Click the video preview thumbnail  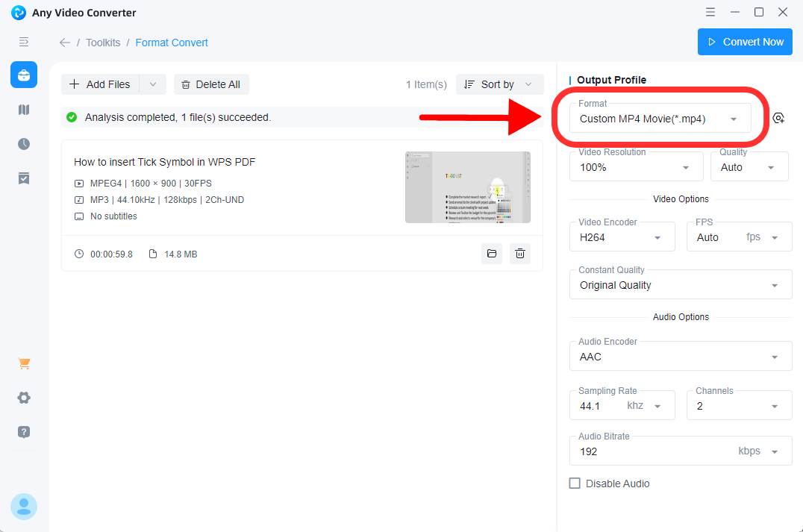coord(468,187)
